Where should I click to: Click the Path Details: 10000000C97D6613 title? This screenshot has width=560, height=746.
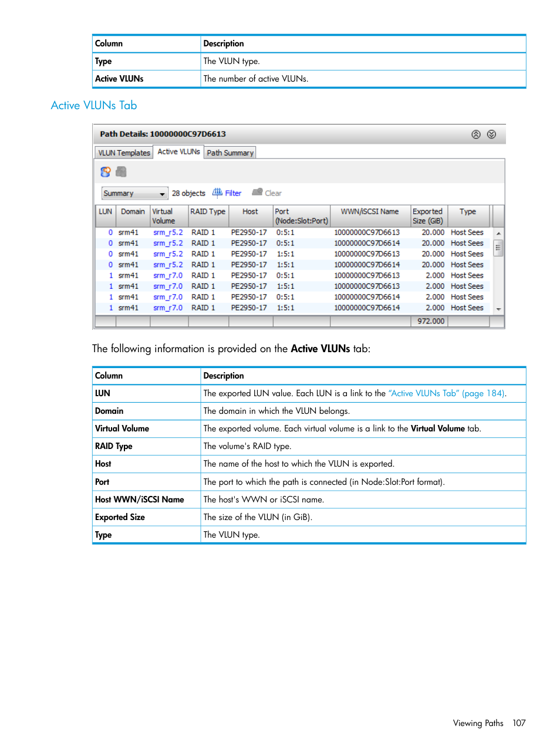pyautogui.click(x=163, y=134)
